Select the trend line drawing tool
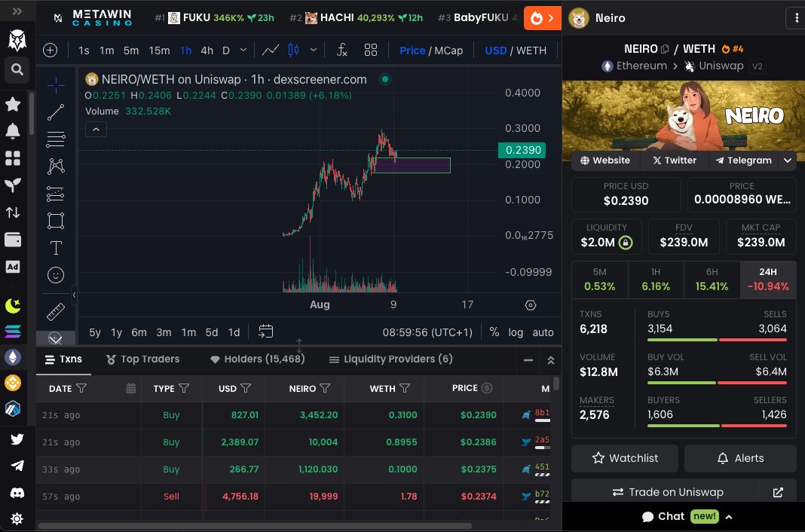This screenshot has height=532, width=805. 56,112
